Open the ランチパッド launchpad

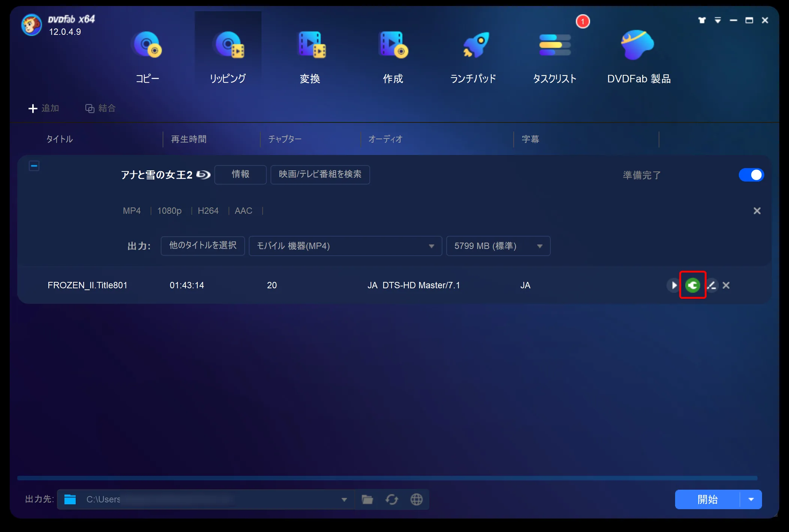(473, 57)
